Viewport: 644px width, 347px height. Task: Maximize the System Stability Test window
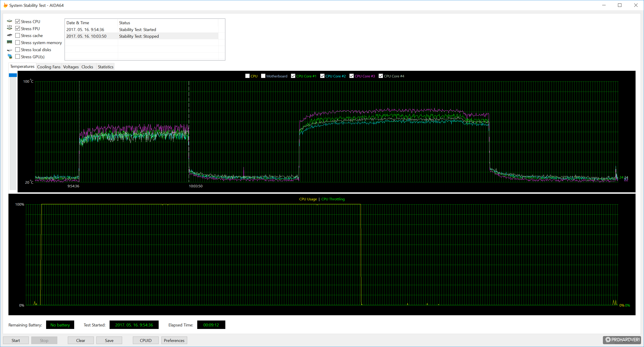click(620, 5)
